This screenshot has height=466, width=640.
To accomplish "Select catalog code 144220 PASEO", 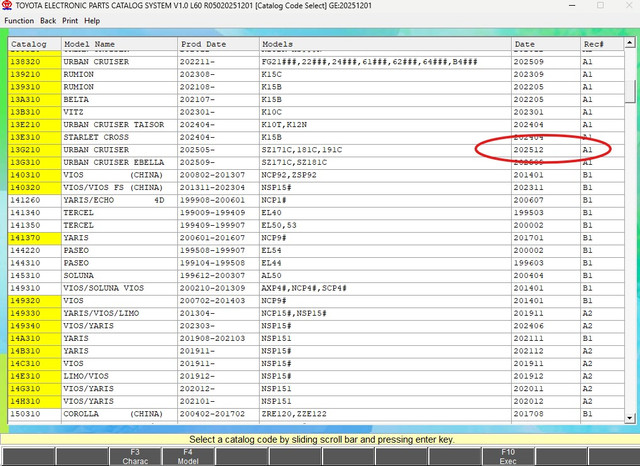I will (34, 251).
